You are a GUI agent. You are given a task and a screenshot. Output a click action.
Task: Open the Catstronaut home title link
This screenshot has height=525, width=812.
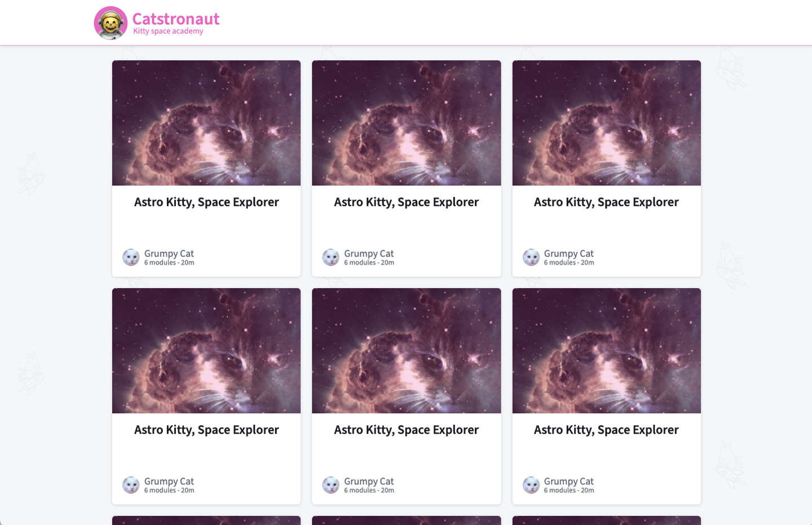click(x=176, y=19)
